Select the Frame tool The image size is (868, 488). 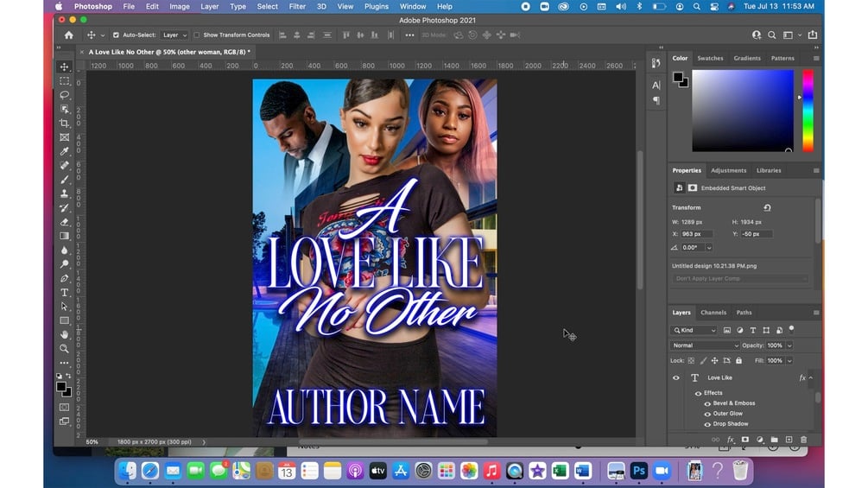(64, 137)
